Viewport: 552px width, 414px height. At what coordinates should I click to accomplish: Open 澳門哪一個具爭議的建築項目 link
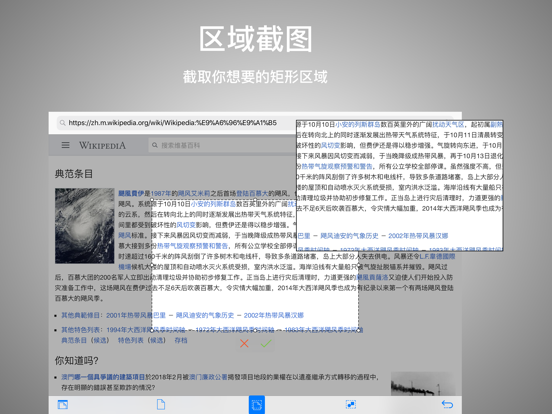[x=103, y=377]
